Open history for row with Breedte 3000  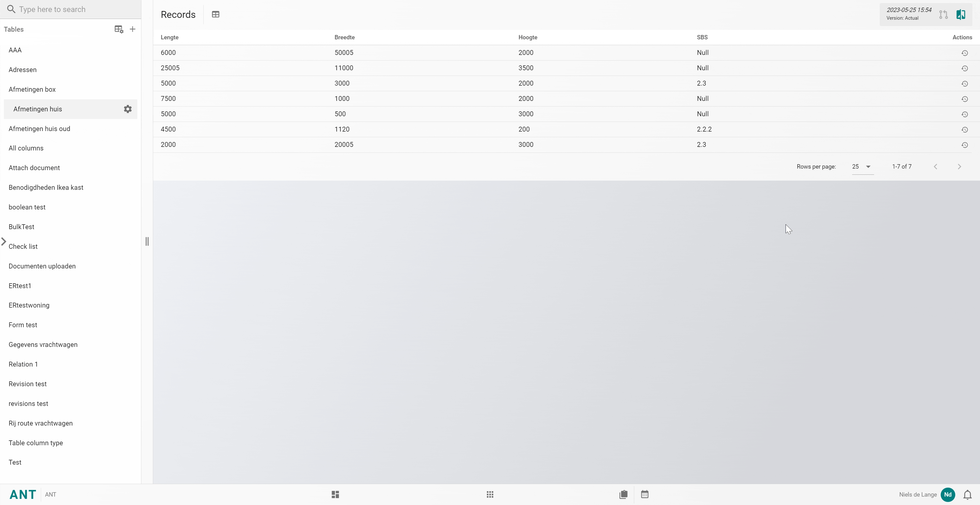(x=964, y=84)
